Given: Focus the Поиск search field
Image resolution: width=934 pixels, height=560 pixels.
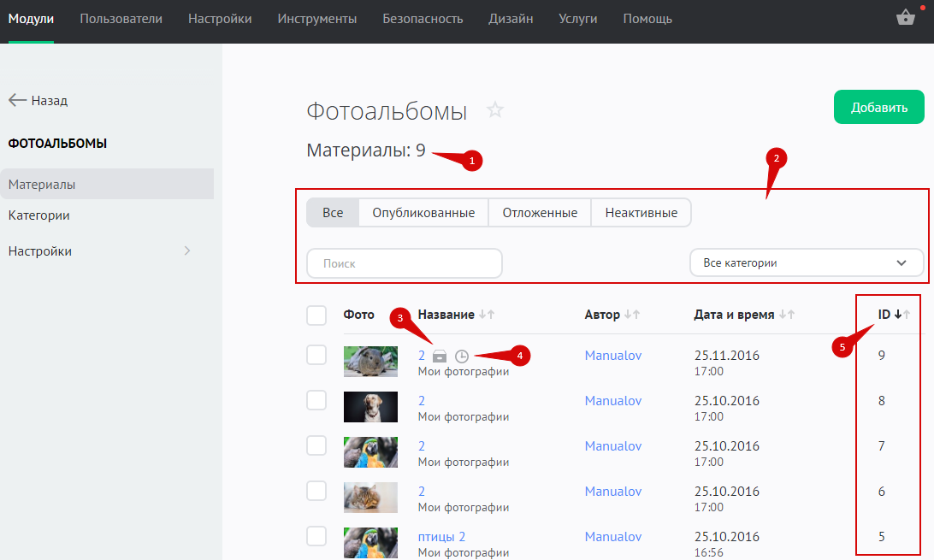Looking at the screenshot, I should (405, 263).
